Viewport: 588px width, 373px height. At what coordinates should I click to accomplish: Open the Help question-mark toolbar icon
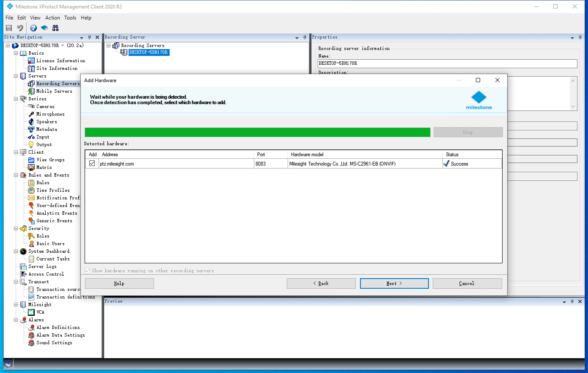(x=33, y=28)
